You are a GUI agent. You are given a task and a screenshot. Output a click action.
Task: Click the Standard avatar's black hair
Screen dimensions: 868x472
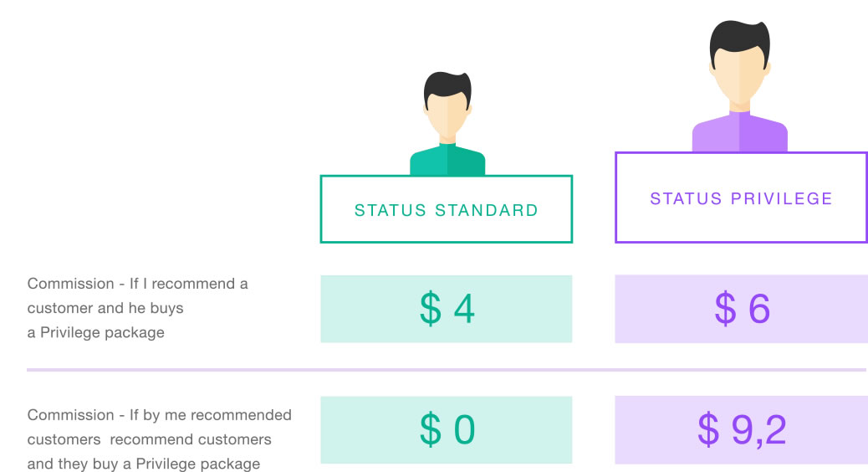447,85
